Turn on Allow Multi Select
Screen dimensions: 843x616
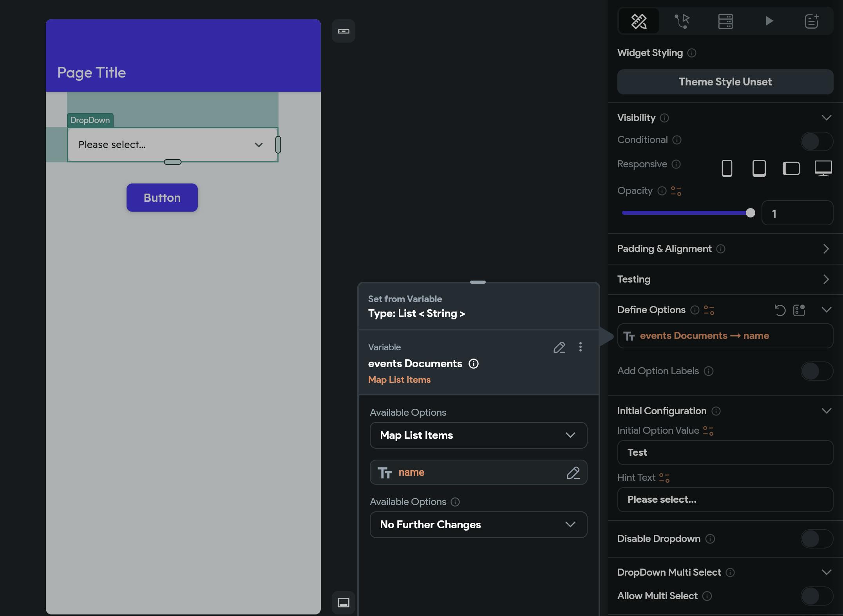click(816, 596)
